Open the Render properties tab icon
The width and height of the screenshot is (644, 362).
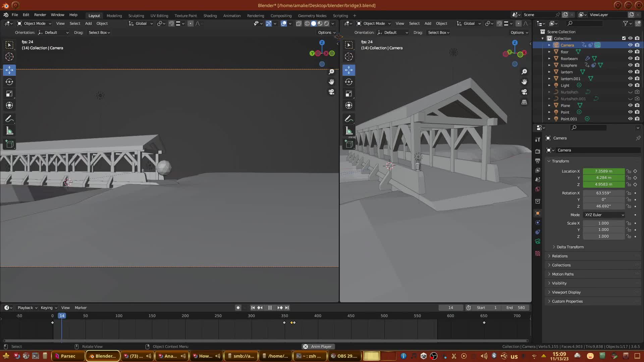click(538, 151)
